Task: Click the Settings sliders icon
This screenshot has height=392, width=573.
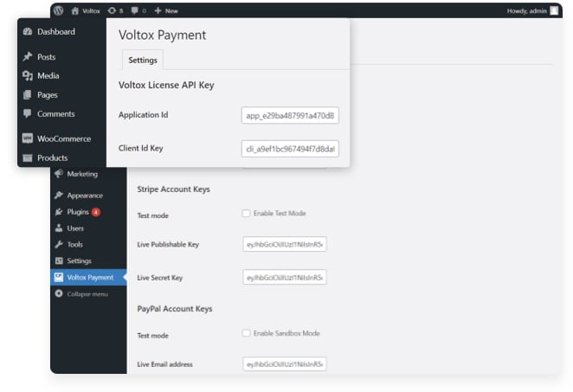Action: click(59, 260)
